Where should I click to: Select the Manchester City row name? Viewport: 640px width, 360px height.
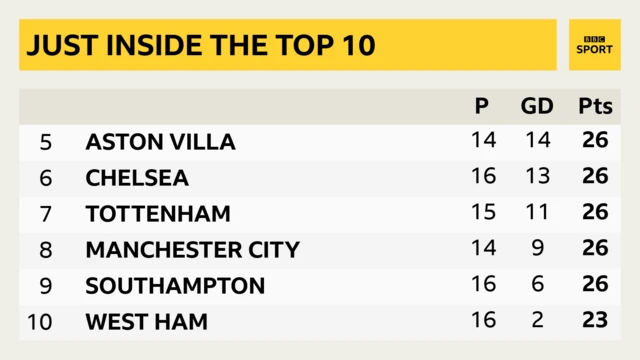click(x=193, y=250)
